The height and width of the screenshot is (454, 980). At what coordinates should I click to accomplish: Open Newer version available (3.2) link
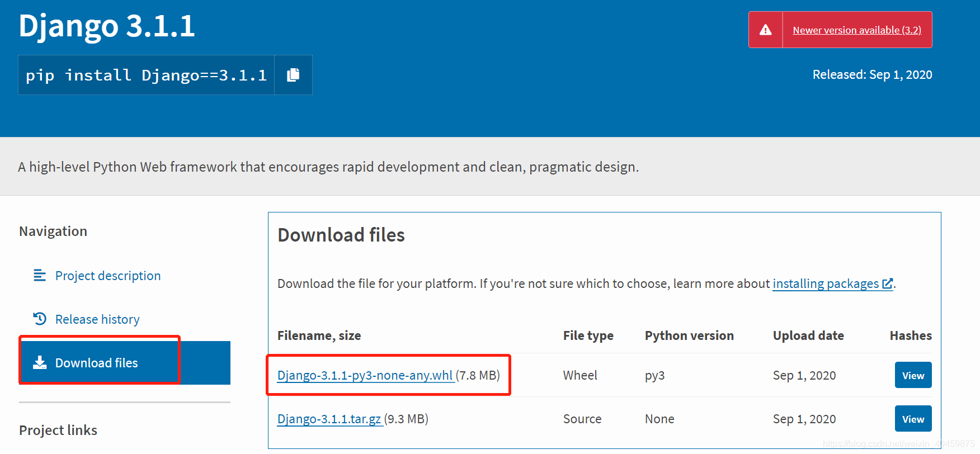coord(857,30)
